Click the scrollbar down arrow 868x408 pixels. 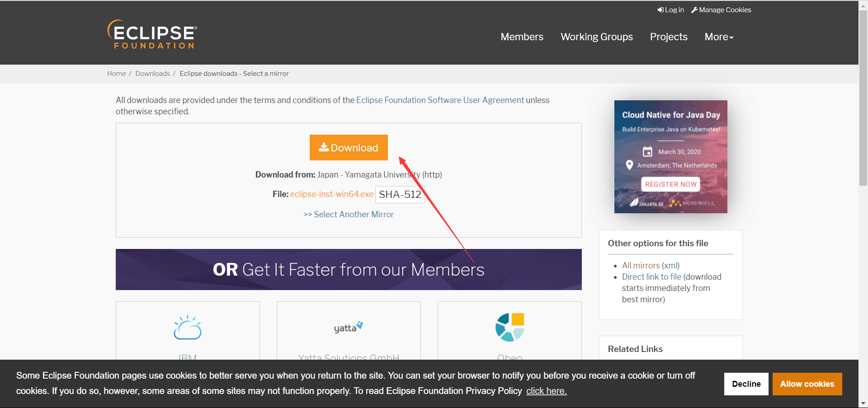click(x=863, y=403)
